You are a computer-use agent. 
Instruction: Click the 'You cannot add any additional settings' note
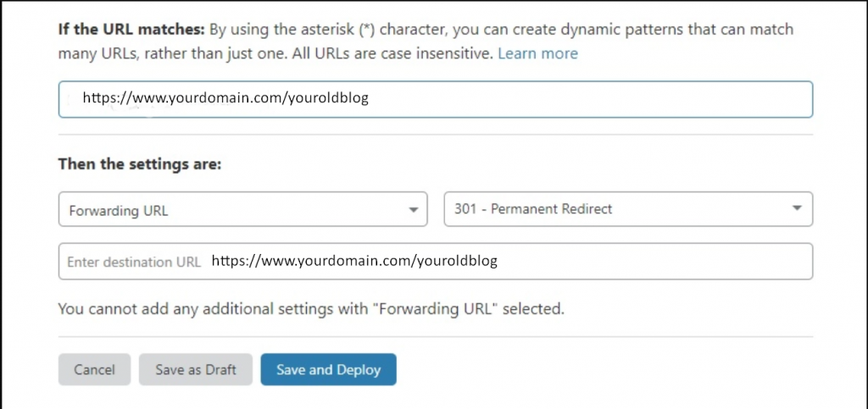point(311,308)
